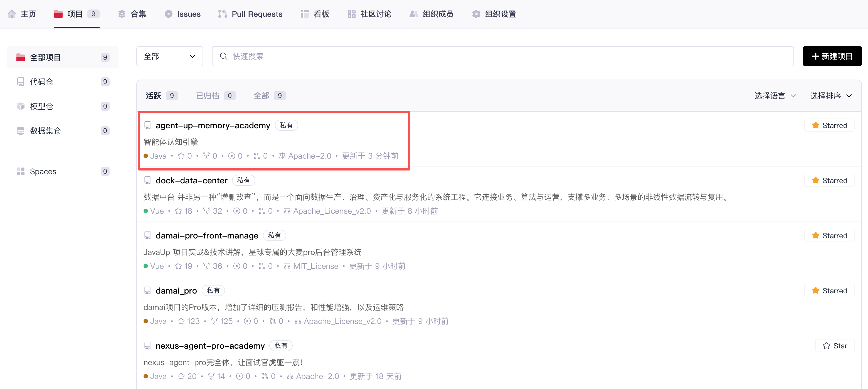Focus the 快速搜索 search field

click(x=502, y=56)
